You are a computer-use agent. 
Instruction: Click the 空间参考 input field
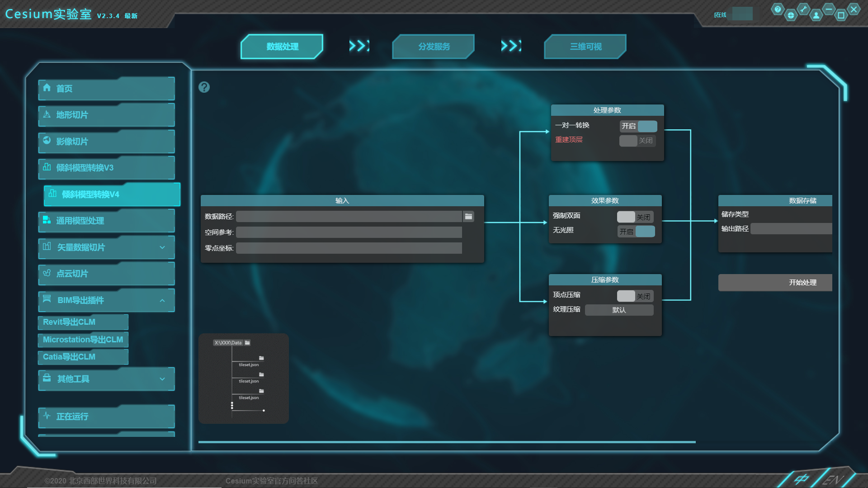click(x=349, y=232)
